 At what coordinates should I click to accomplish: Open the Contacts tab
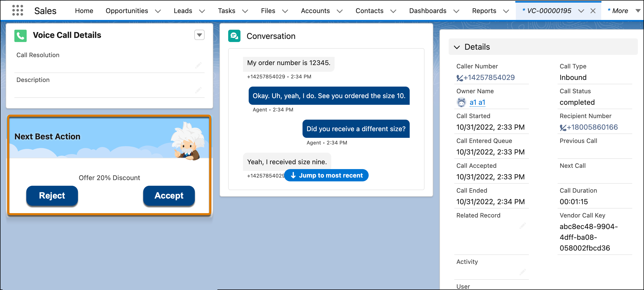pyautogui.click(x=369, y=11)
